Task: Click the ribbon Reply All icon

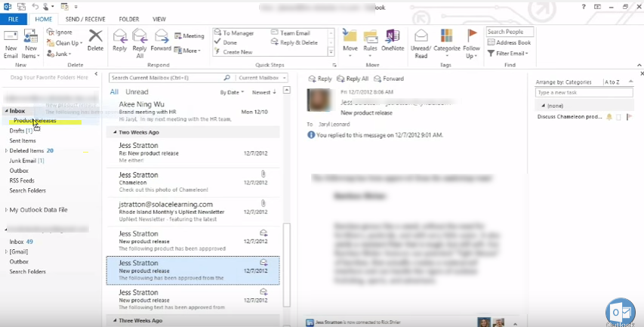Action: click(140, 43)
